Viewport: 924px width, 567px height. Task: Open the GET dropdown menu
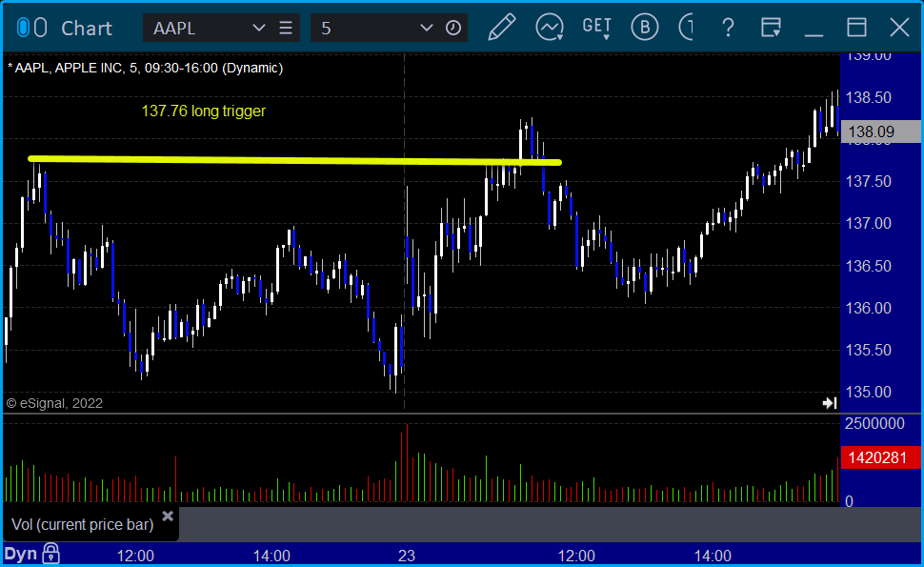(597, 28)
